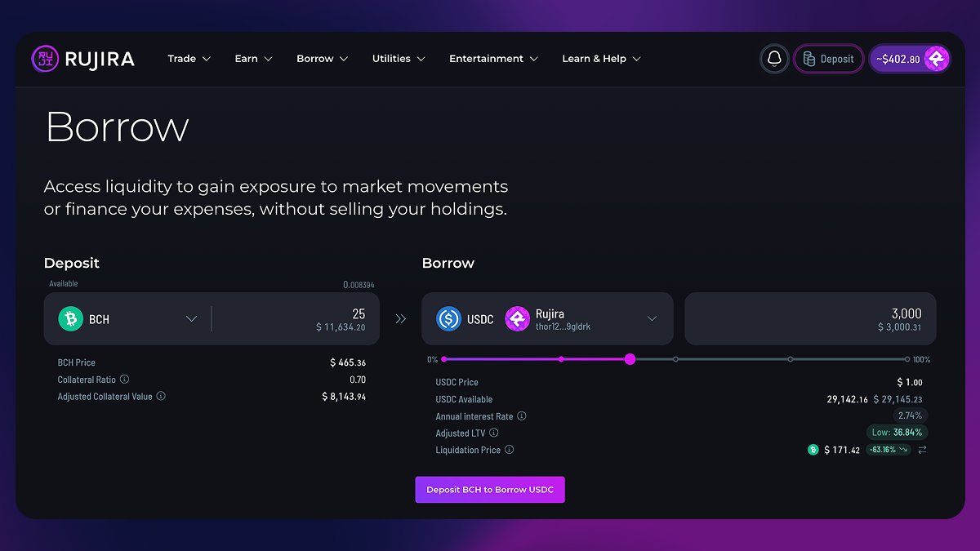This screenshot has width=980, height=551.
Task: Click the liquidation price $171.42
Action: 842,450
